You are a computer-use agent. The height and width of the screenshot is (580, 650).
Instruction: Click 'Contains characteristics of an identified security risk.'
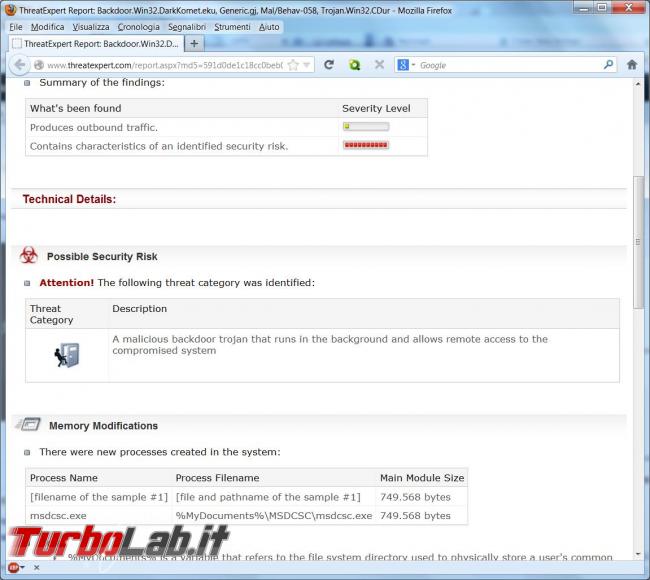[x=159, y=146]
